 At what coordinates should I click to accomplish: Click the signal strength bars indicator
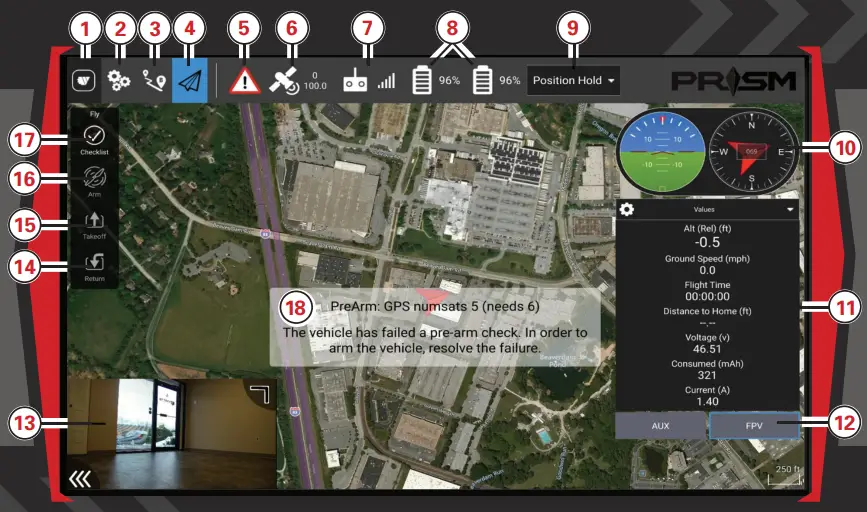click(387, 81)
